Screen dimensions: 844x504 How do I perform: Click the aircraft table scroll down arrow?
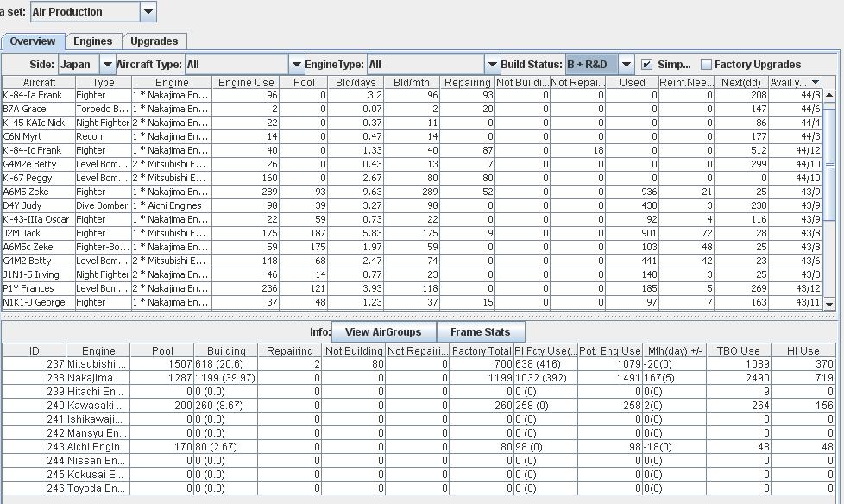coord(829,305)
